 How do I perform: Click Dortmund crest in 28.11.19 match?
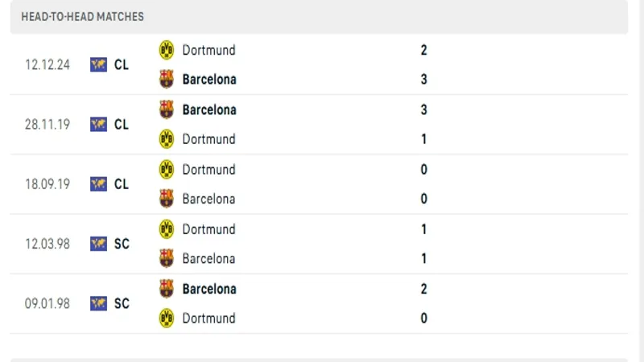click(167, 139)
